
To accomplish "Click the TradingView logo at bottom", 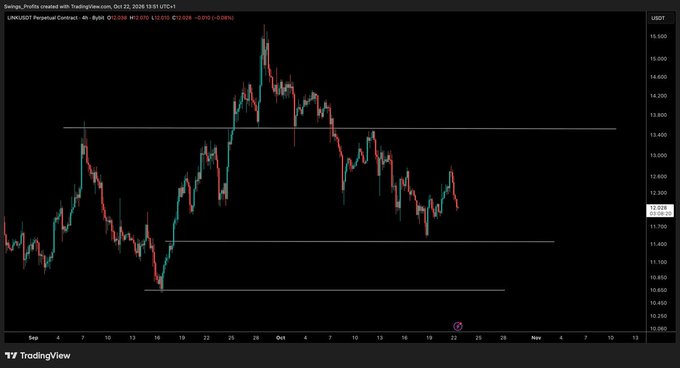I will point(37,356).
